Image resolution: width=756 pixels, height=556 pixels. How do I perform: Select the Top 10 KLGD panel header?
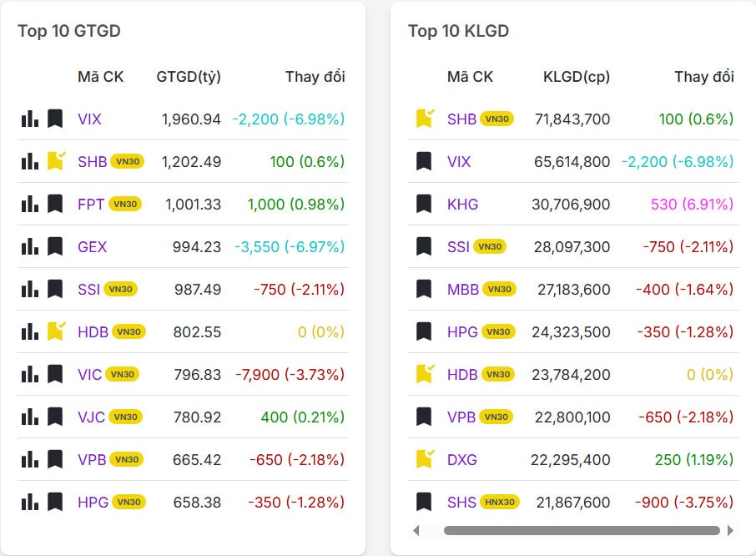(x=458, y=31)
